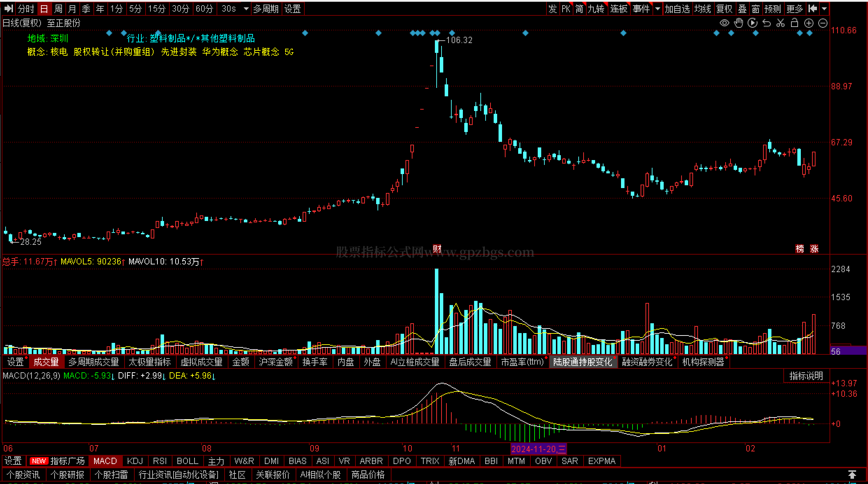Switch to the 成交量 volume tab
This screenshot has height=484, width=868.
(46, 362)
